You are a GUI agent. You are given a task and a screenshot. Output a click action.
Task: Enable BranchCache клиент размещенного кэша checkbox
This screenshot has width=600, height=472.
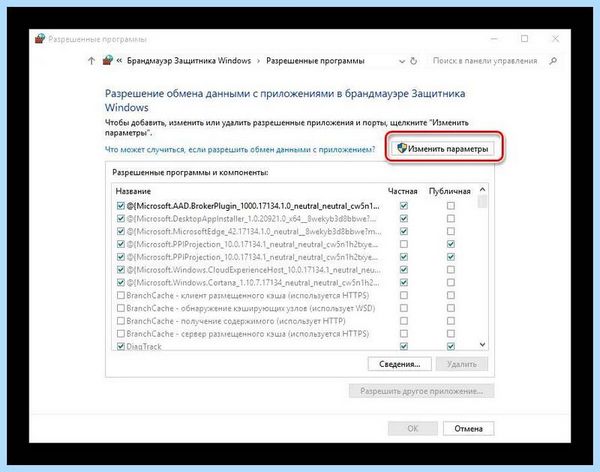(x=121, y=295)
